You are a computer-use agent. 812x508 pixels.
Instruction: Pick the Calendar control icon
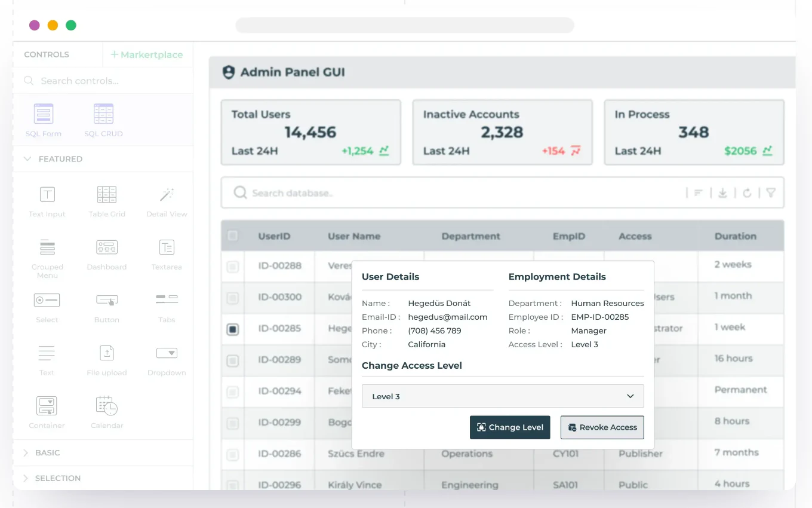(107, 406)
